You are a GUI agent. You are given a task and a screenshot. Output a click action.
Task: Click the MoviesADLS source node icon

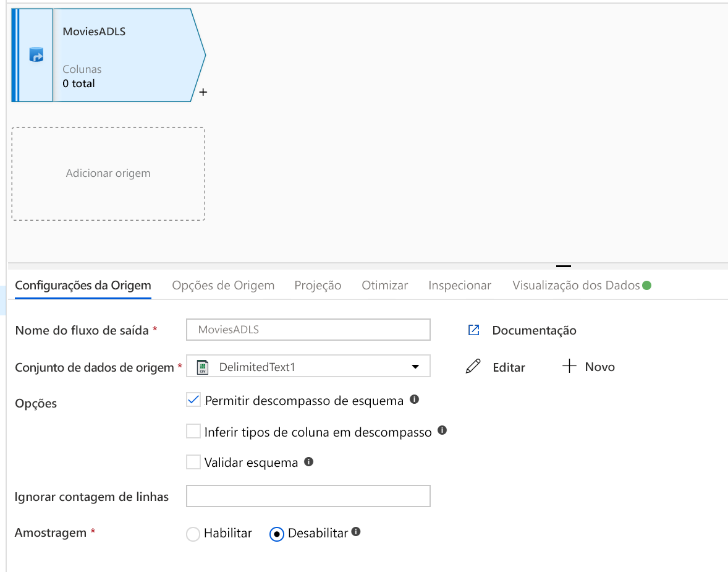click(35, 54)
